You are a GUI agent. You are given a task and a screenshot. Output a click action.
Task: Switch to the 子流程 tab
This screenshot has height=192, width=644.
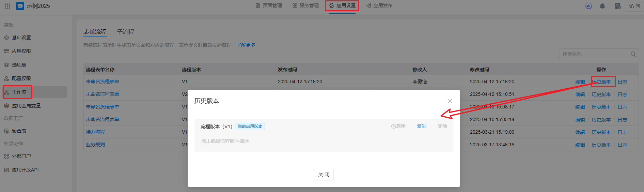click(125, 32)
